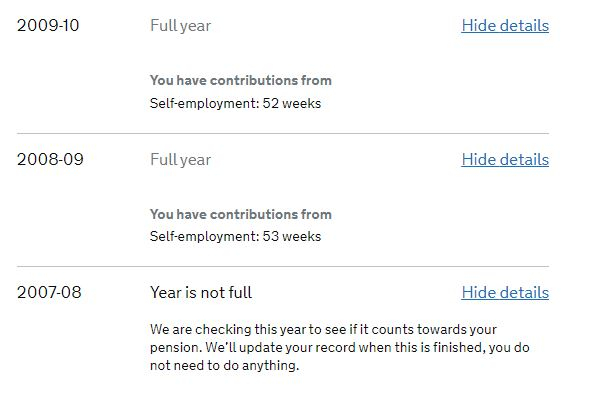The height and width of the screenshot is (393, 608).
Task: Hide details for tax year 2008-09
Action: tap(505, 159)
